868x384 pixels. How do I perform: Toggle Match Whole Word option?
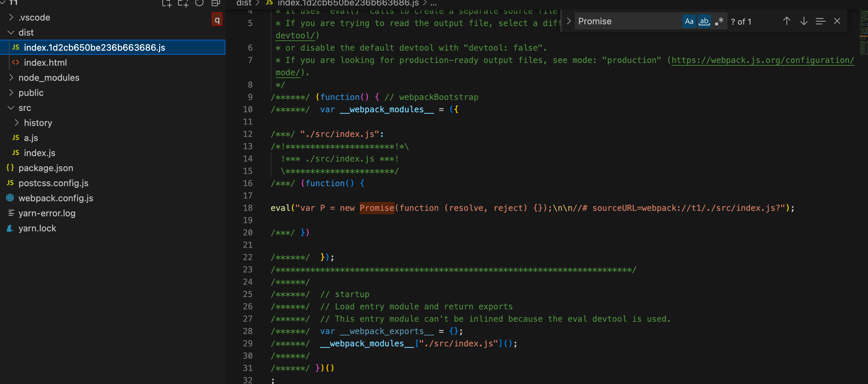click(704, 22)
